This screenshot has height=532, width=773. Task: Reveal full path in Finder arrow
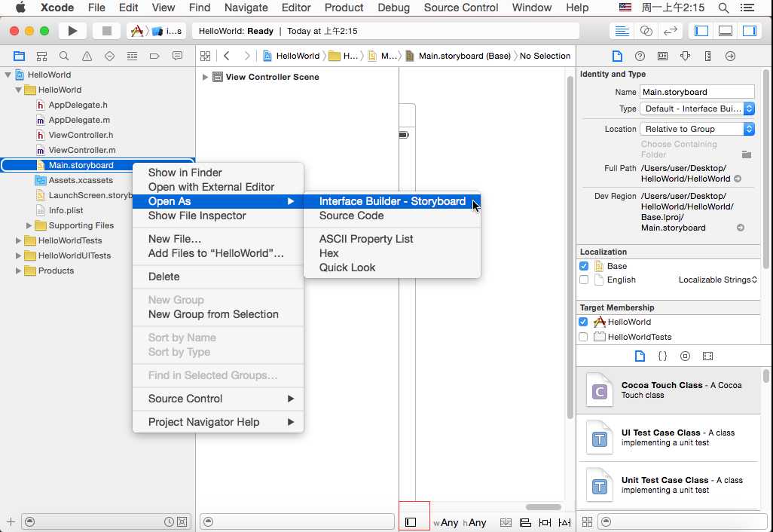[737, 179]
